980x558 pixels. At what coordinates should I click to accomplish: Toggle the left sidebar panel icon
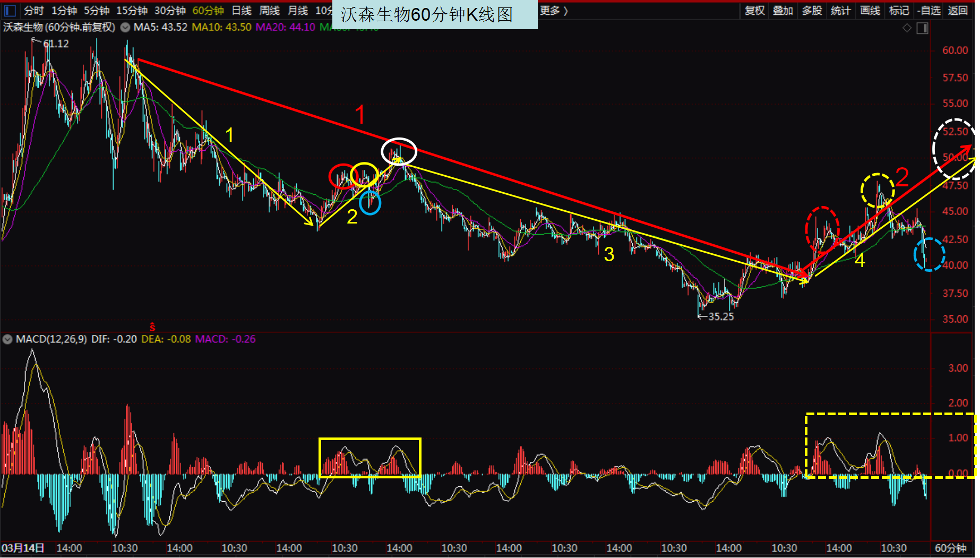(10, 10)
